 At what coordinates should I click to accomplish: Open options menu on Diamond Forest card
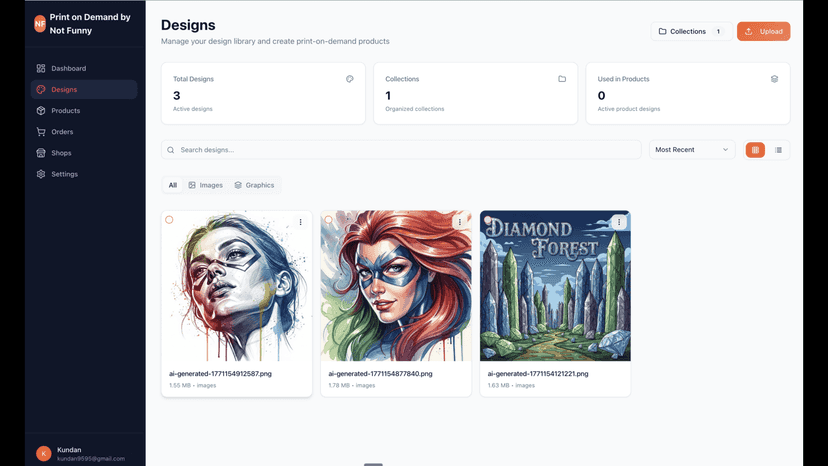tap(619, 222)
